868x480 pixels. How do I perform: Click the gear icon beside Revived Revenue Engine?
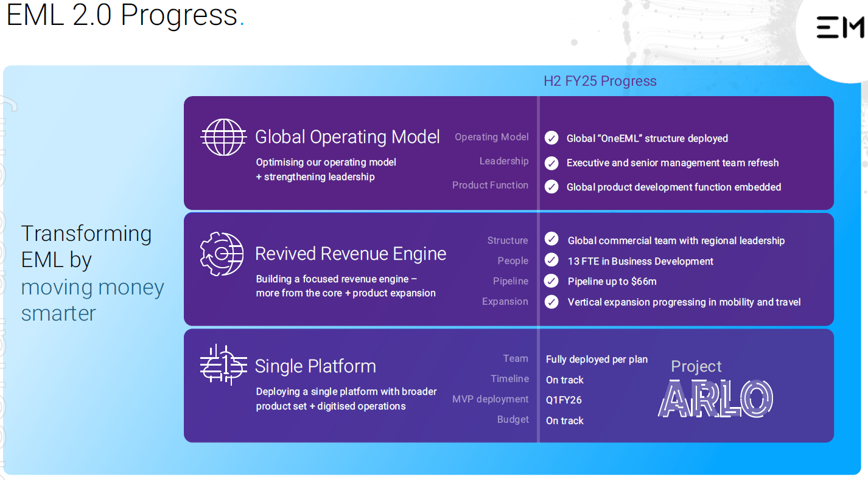[x=222, y=254]
